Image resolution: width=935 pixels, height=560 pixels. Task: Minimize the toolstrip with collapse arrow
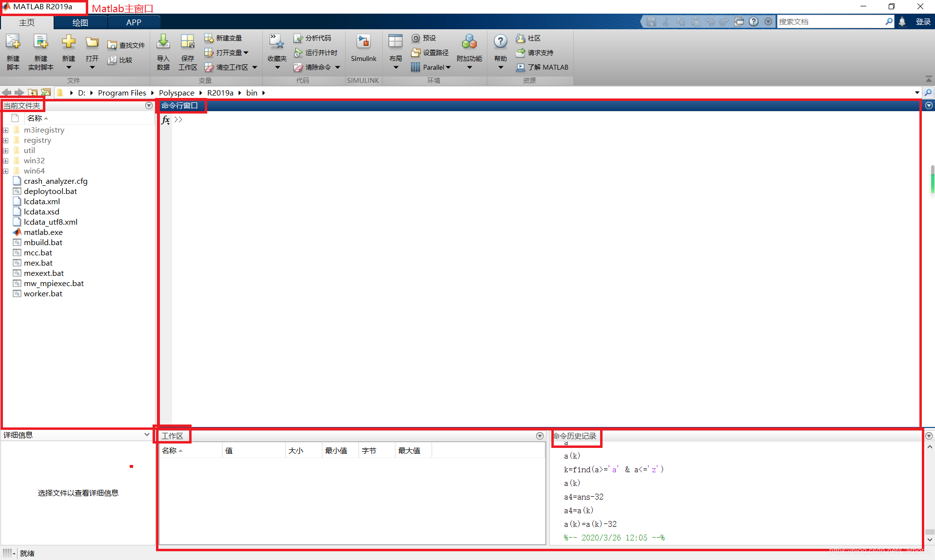coord(928,79)
